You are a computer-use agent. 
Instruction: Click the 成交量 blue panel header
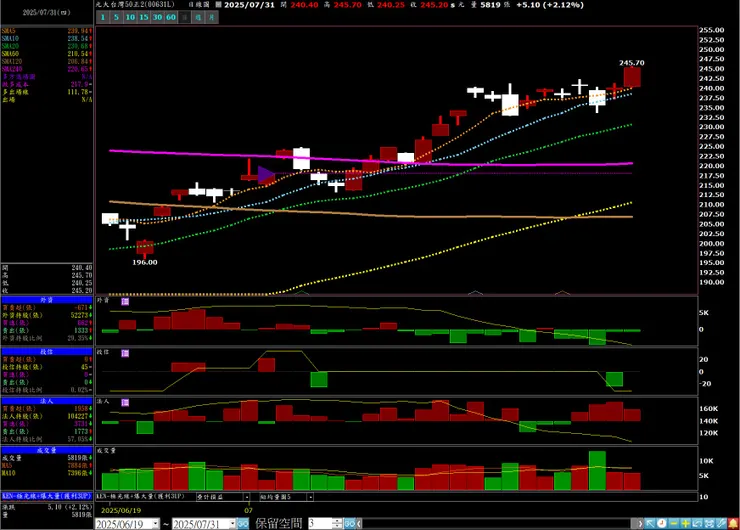[47, 451]
